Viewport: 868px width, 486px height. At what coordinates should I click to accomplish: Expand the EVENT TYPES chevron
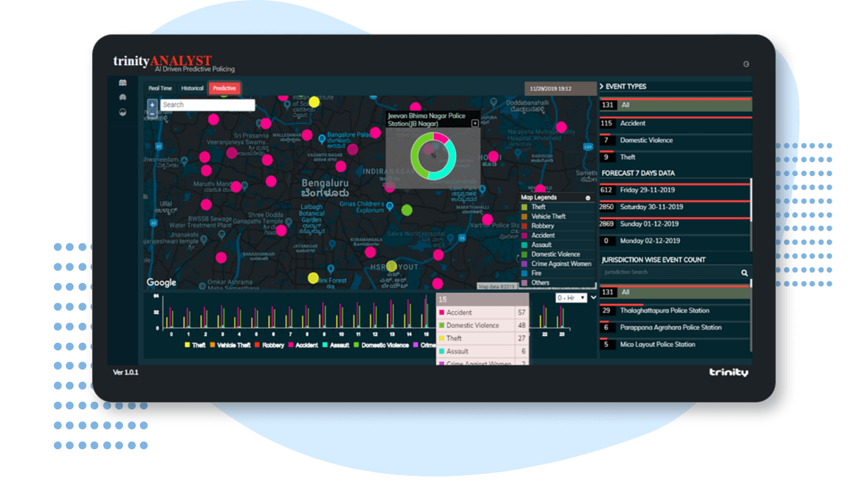click(x=602, y=87)
